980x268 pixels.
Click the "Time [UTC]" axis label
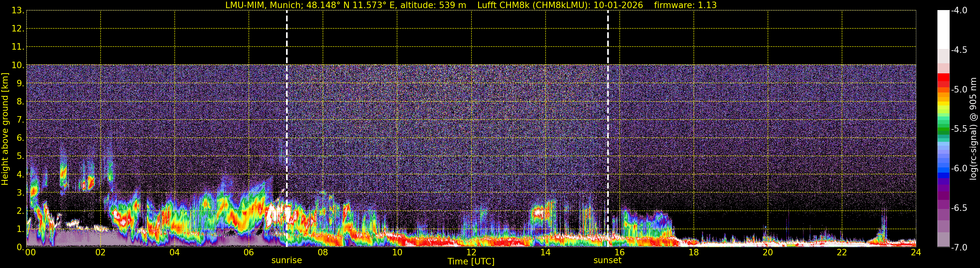[x=471, y=262]
